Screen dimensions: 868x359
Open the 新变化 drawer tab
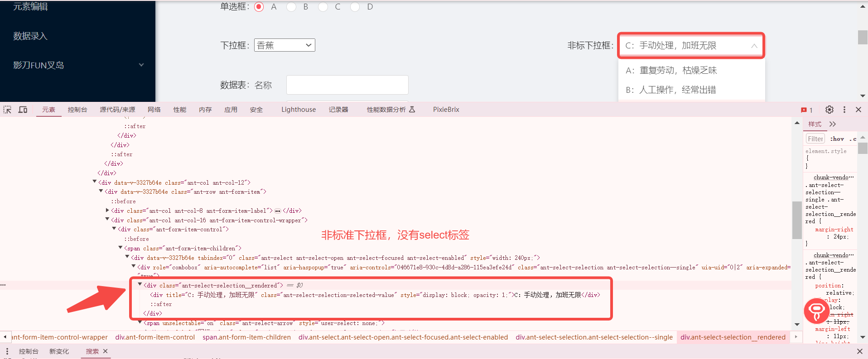(59, 351)
